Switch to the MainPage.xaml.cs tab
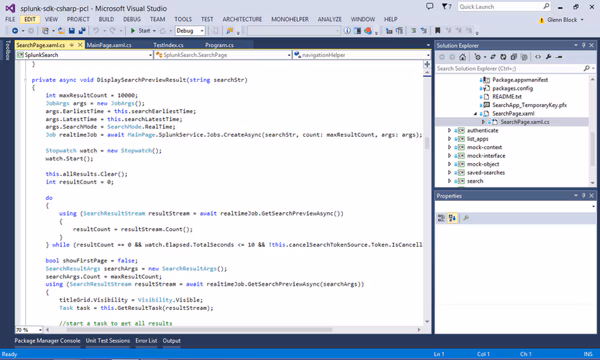Viewport: 600px width, 360px height. 109,45
